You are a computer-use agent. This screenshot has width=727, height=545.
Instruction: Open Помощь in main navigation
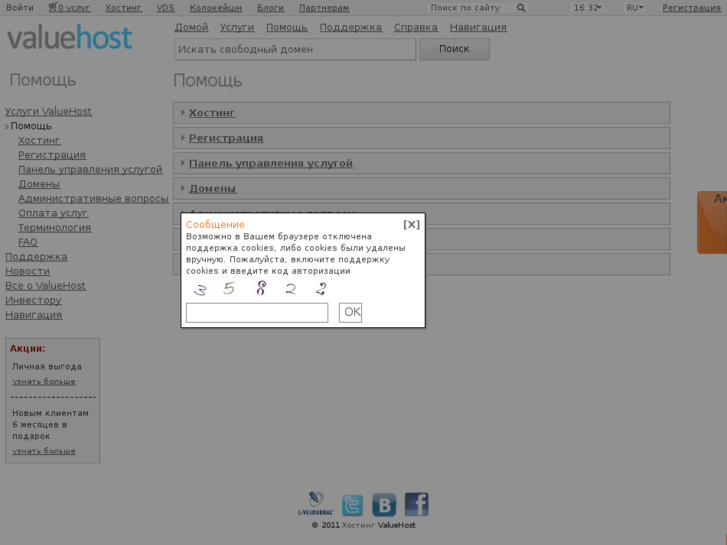pos(287,27)
